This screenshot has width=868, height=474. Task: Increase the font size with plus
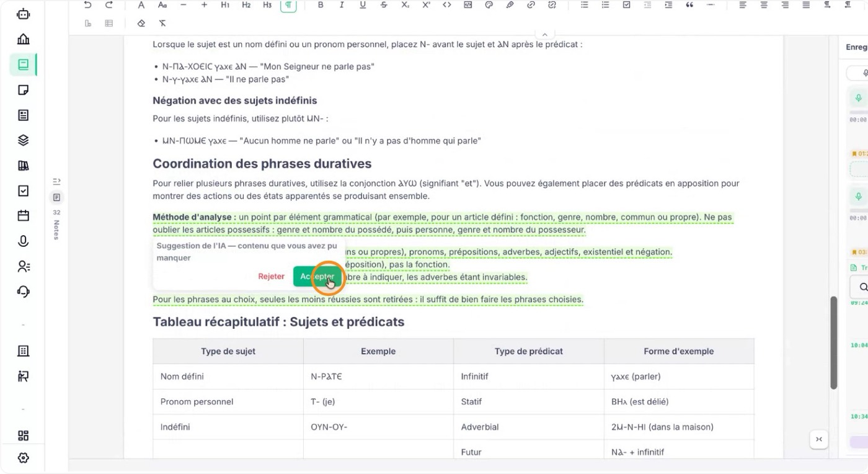(x=204, y=5)
